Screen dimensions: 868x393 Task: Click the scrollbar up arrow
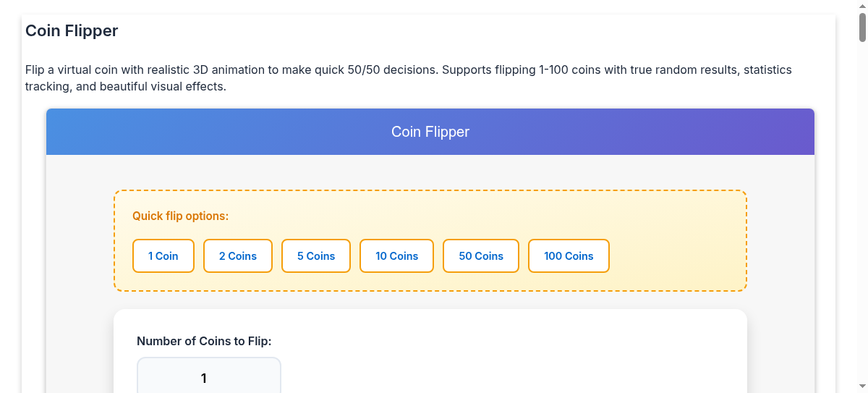tap(862, 6)
